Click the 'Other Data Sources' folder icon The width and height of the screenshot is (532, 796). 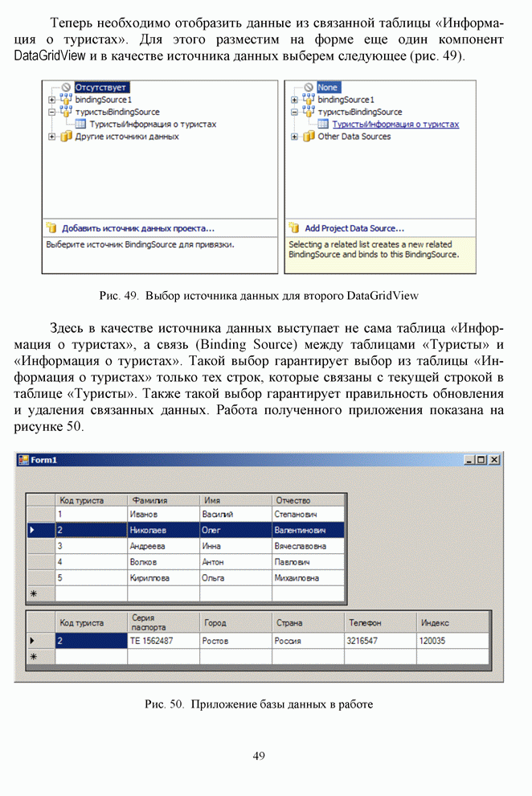click(308, 137)
